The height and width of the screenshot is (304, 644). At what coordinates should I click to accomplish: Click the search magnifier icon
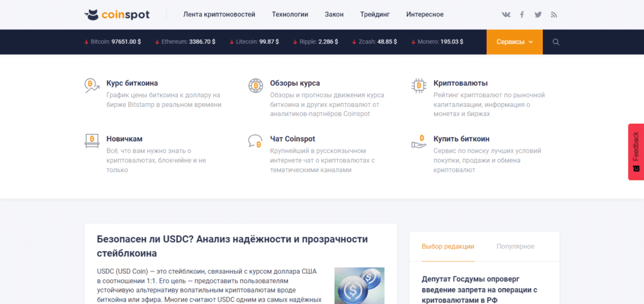pos(556,42)
